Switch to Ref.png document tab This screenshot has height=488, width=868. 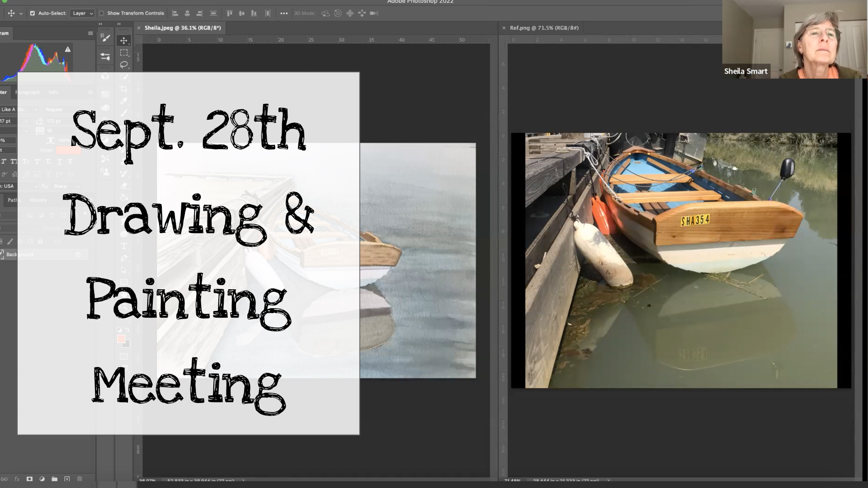pos(544,28)
